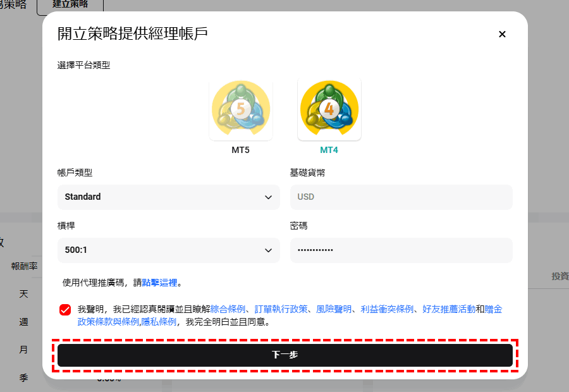Close the 開立策略提供經理帳戶 dialog

click(502, 34)
